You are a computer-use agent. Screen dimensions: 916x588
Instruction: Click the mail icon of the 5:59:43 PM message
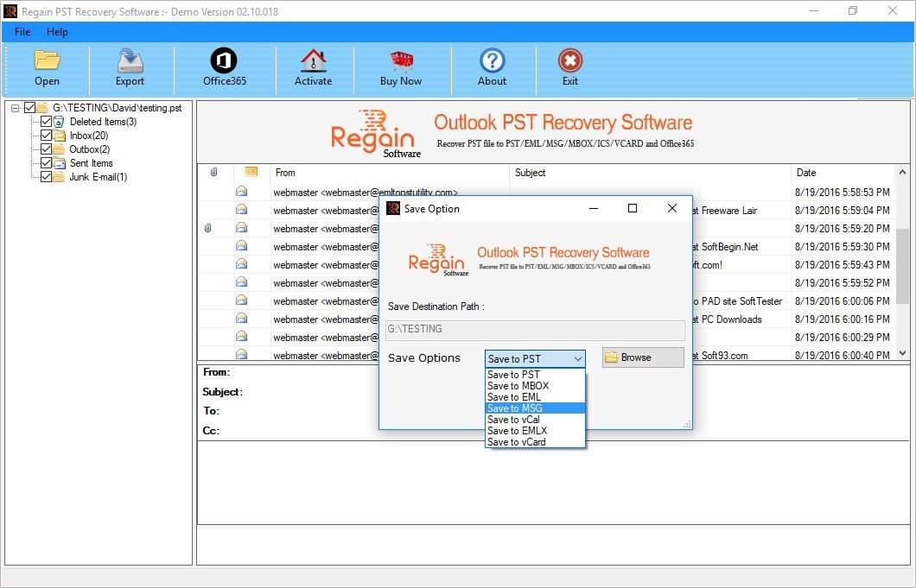tap(241, 264)
